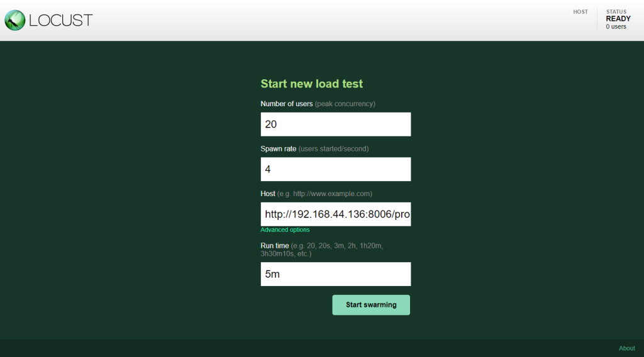Click the Locust logo icon
644x357 pixels.
(15, 20)
